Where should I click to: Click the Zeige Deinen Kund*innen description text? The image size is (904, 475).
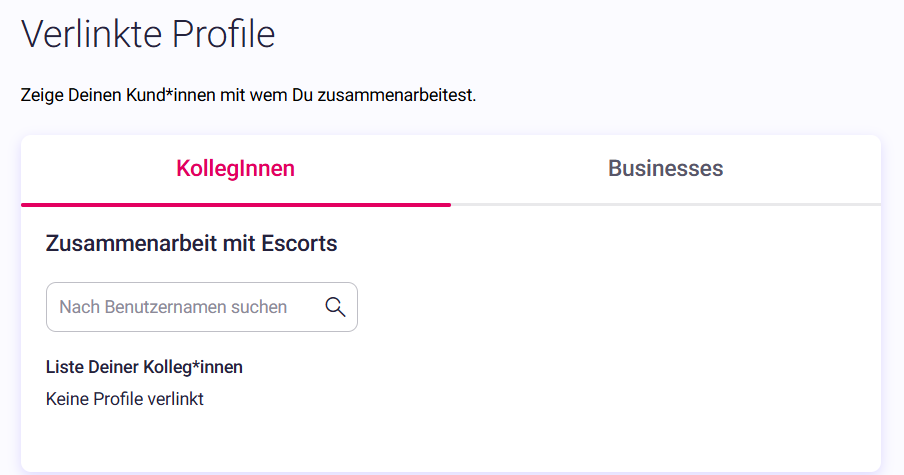[x=248, y=95]
